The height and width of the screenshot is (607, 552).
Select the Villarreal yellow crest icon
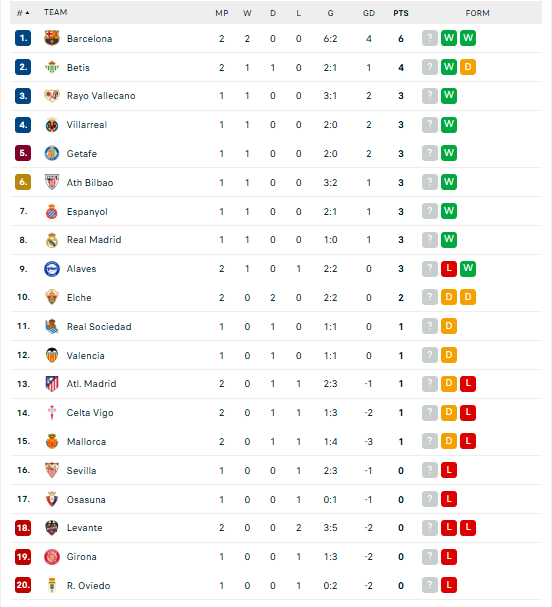[52, 125]
